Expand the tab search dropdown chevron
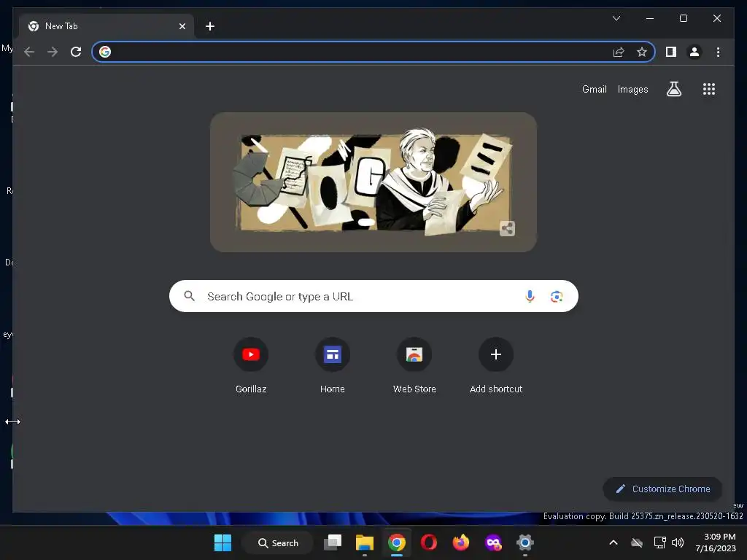Screen dimensions: 747x560 (x=616, y=18)
